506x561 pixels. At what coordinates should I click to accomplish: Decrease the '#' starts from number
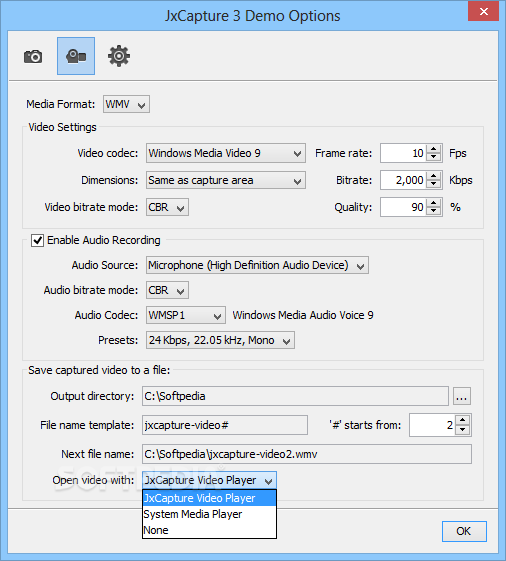(462, 429)
